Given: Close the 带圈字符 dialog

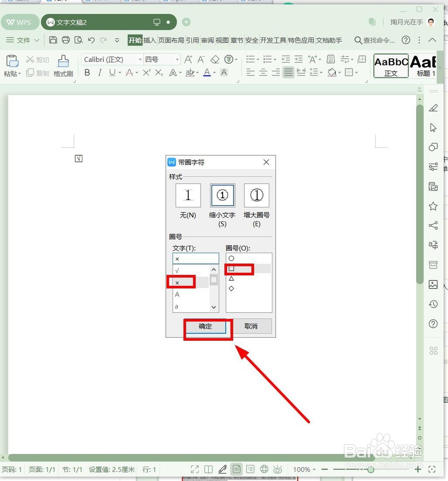Looking at the screenshot, I should point(266,162).
